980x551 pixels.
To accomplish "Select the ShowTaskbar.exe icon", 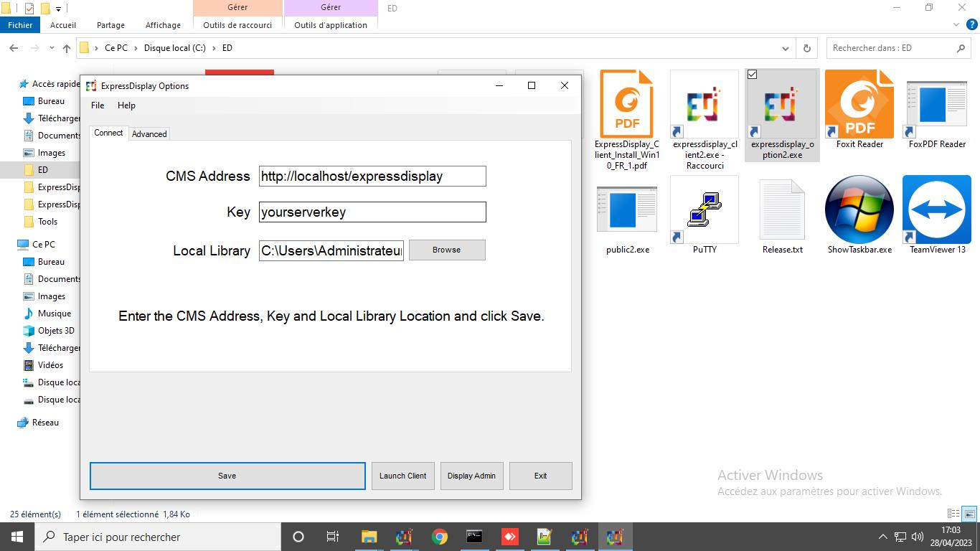I will tap(859, 209).
